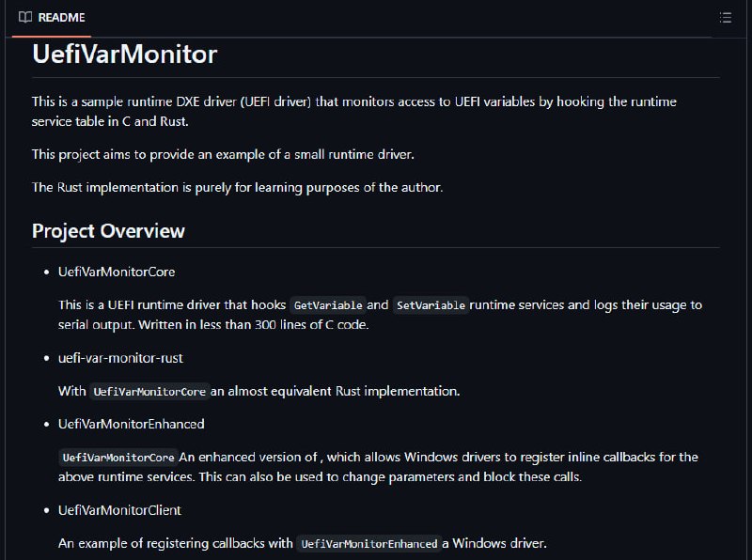Click the SetVariable code label
The image size is (752, 560).
tap(431, 305)
